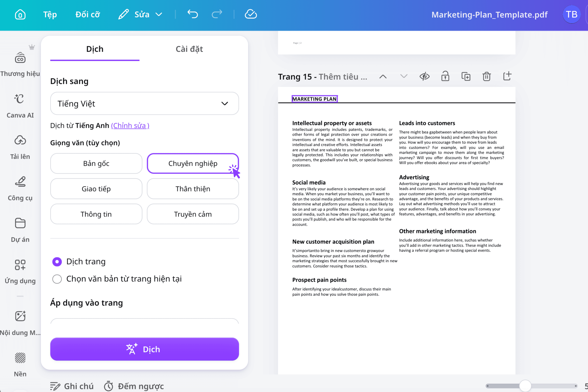This screenshot has width=588, height=392.
Task: Duplicate page 15
Action: click(x=466, y=77)
